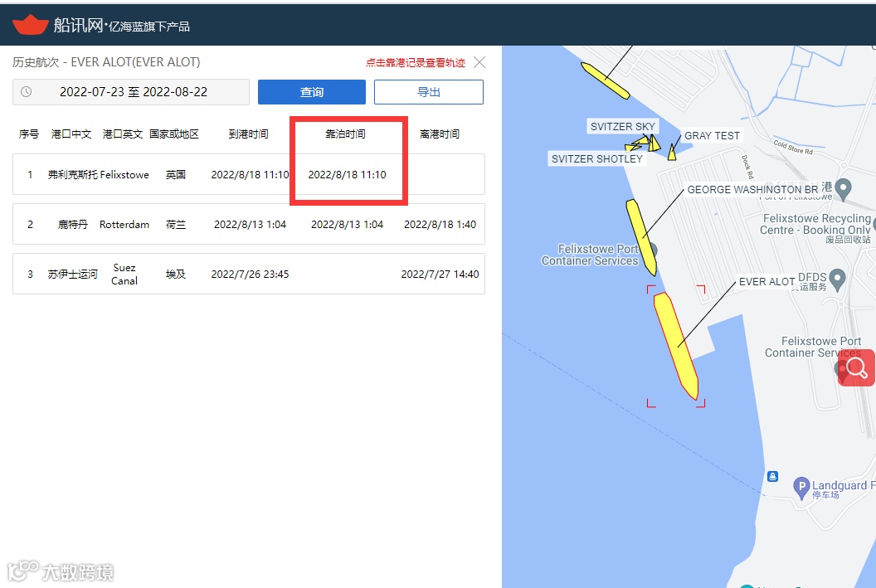Viewport: 876px width, 588px height.
Task: Click 离港时间 column header
Action: pos(440,134)
